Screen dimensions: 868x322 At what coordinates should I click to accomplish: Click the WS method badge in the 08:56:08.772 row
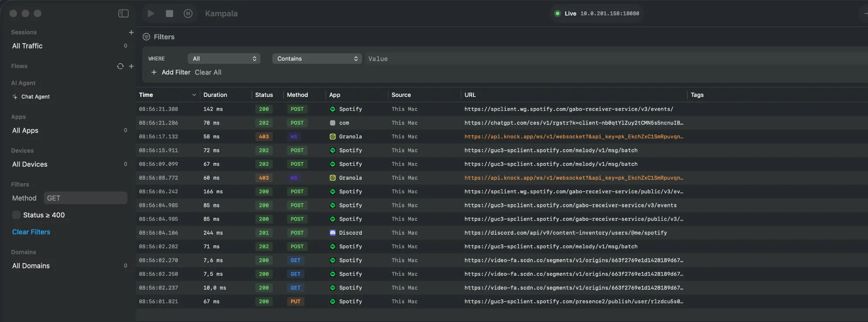click(x=294, y=178)
